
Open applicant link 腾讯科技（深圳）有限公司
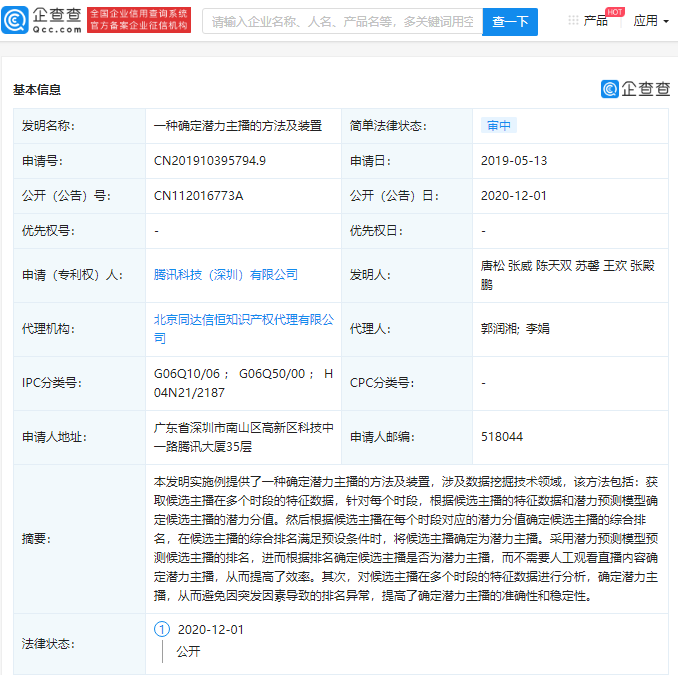(225, 274)
